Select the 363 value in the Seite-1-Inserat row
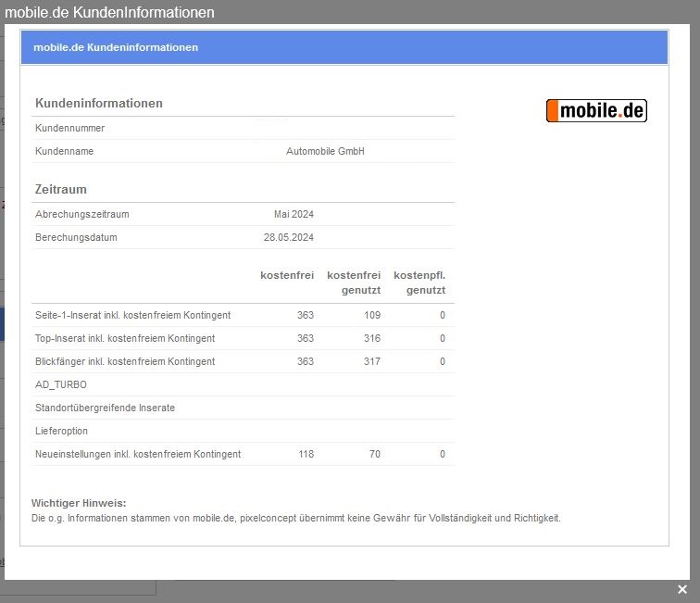Screen dimensions: 700x603 pos(306,315)
